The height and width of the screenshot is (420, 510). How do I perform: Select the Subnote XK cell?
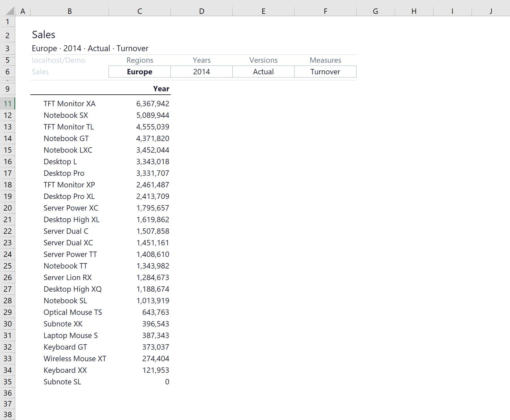click(70, 324)
